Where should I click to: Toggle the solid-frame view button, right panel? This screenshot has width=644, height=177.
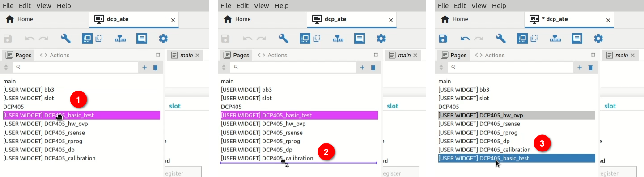coord(522,39)
